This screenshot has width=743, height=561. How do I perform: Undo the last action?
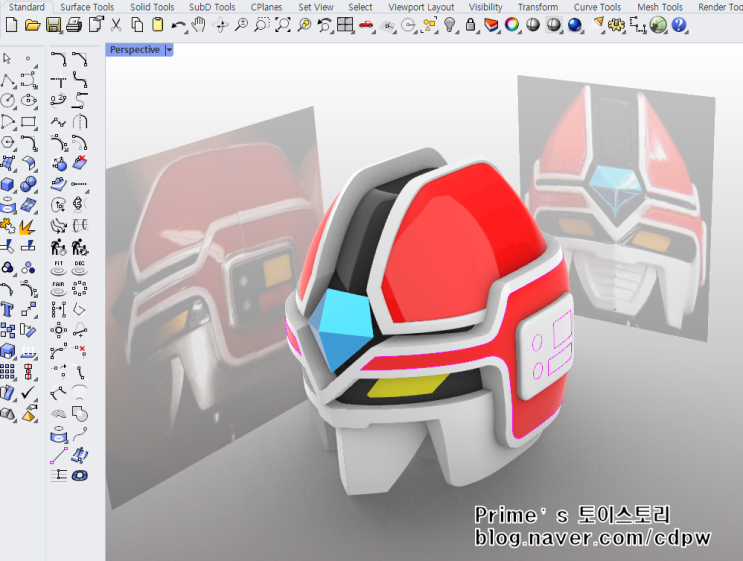coord(178,25)
